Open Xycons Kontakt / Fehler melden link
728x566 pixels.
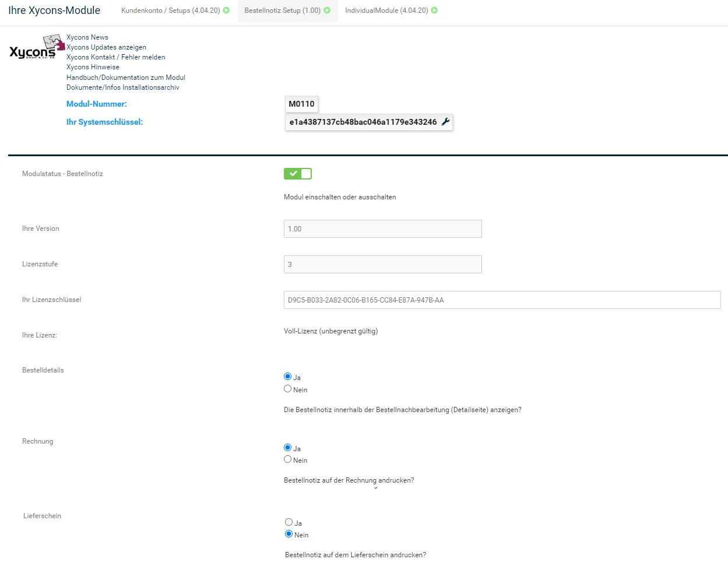tap(115, 57)
